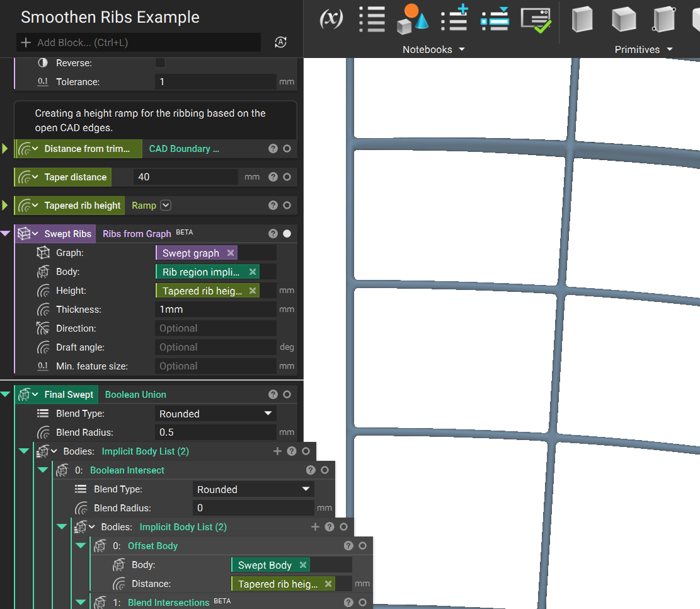Select the Smoothen Ribs Example title
Viewport: 700px width, 609px height.
(110, 17)
